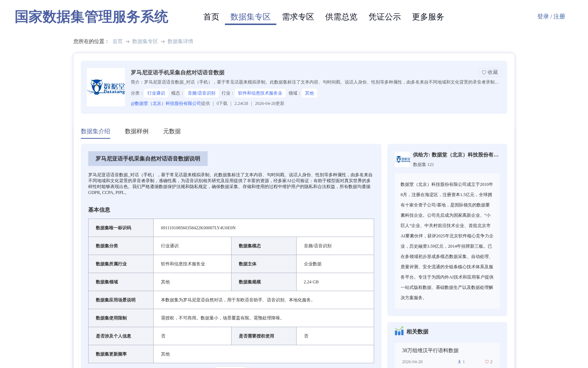Click 供给方: 数据堂（北京）科技股份有… heading
Screen dimensions: 588x368
click(456, 155)
